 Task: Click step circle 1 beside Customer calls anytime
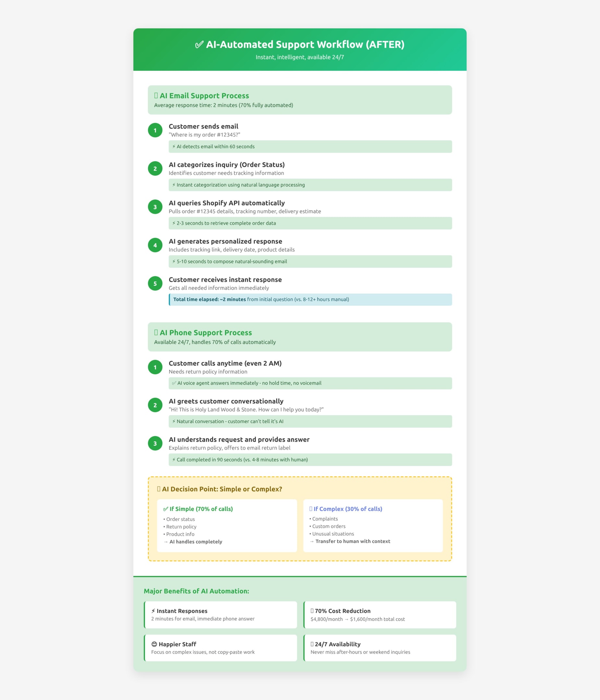pyautogui.click(x=155, y=367)
